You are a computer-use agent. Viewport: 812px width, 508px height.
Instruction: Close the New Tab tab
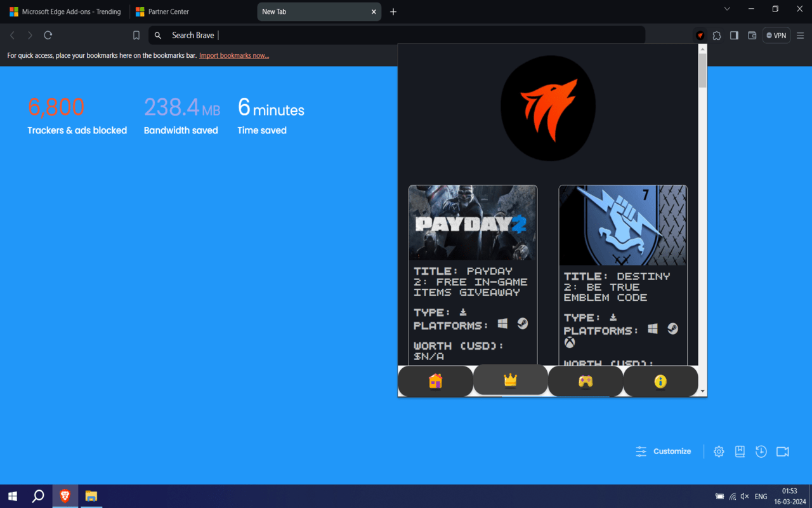pos(374,11)
